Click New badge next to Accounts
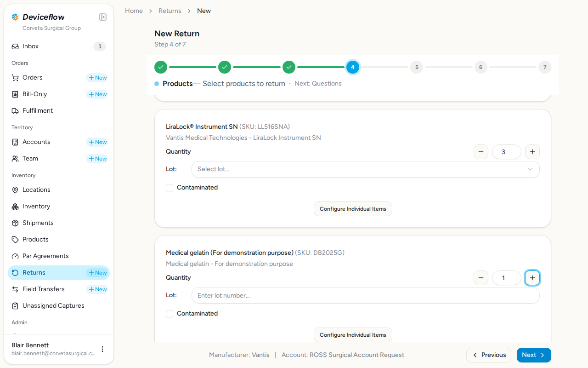Screen dimensions: 588x368 tap(97, 142)
